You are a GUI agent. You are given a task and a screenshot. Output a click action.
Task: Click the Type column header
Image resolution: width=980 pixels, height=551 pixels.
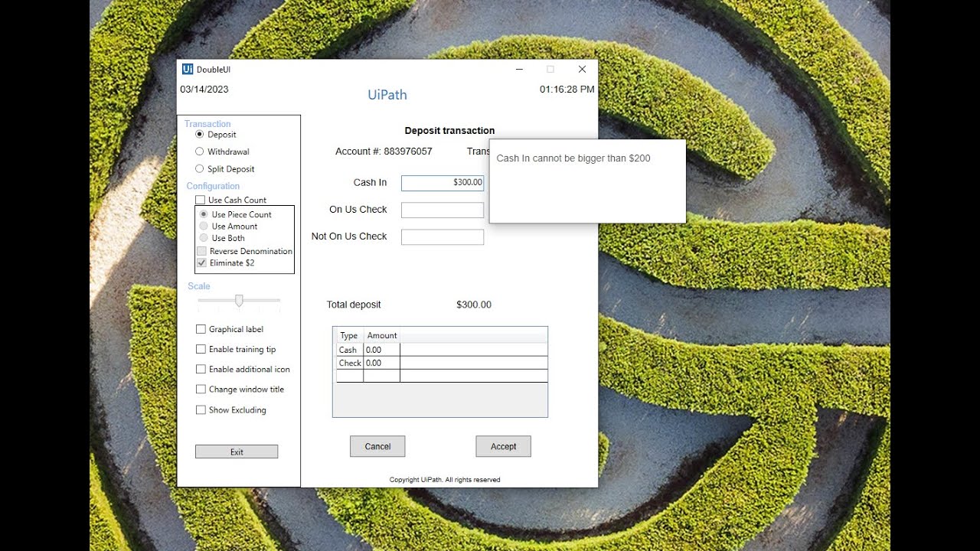coord(349,336)
